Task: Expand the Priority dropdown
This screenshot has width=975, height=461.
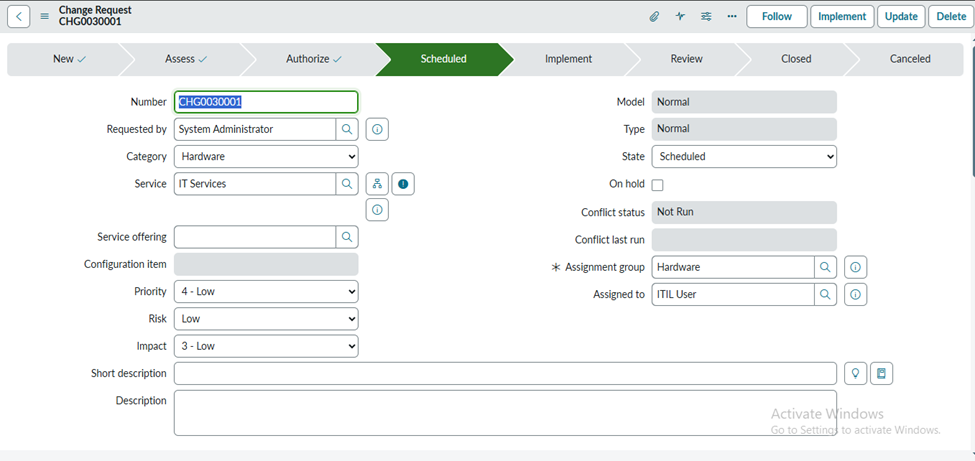Action: click(x=266, y=292)
